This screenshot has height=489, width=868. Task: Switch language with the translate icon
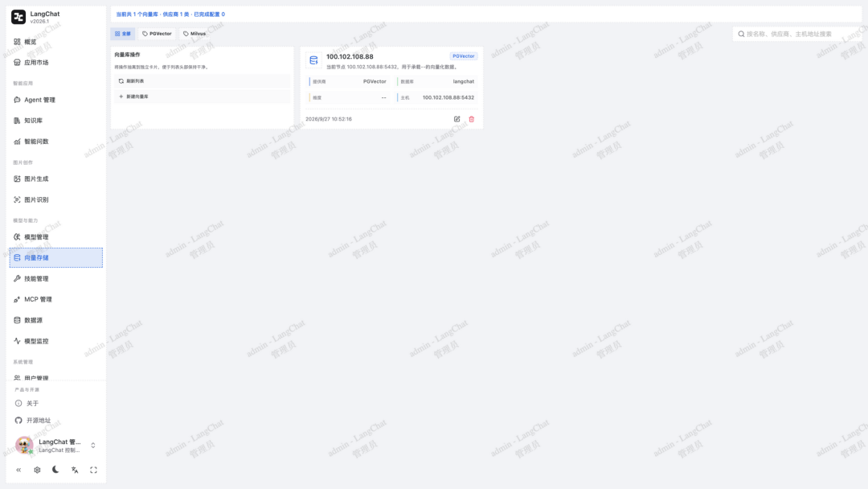75,470
